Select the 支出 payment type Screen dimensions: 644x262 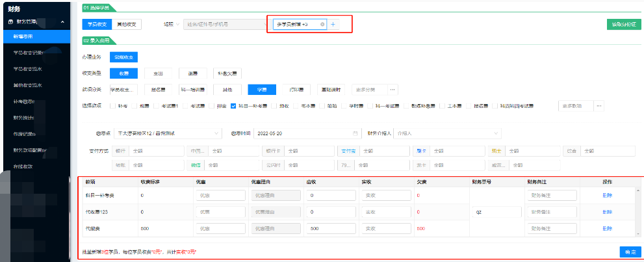[x=153, y=73]
